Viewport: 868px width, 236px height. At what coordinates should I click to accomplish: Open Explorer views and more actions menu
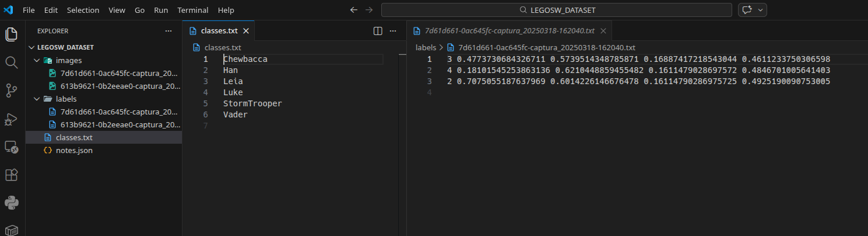168,31
